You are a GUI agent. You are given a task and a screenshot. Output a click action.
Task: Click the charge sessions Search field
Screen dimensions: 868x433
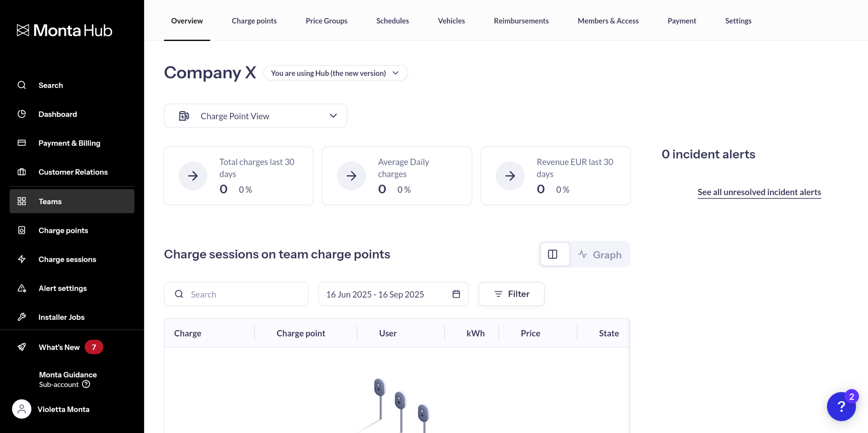coord(236,294)
